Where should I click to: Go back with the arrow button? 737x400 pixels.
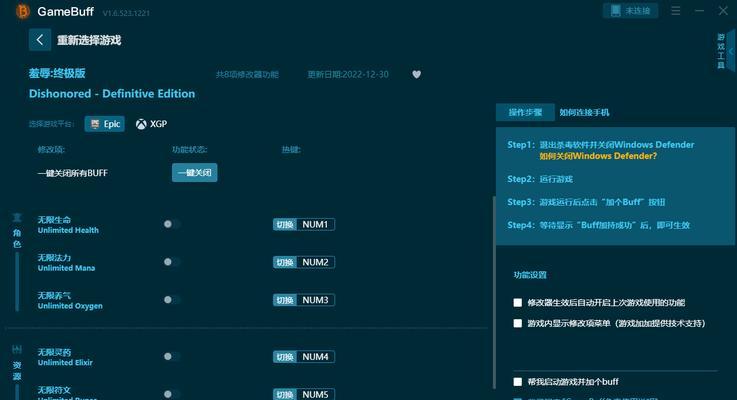pos(40,40)
